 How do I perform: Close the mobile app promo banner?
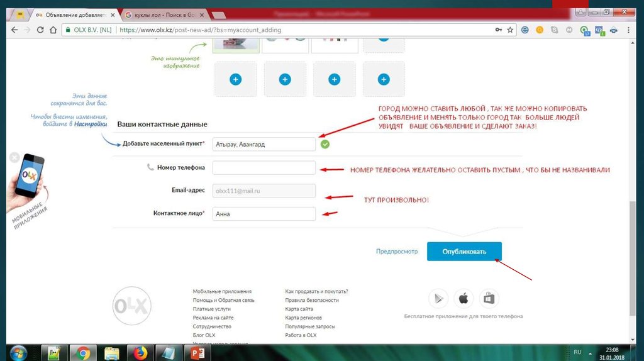[x=14, y=157]
